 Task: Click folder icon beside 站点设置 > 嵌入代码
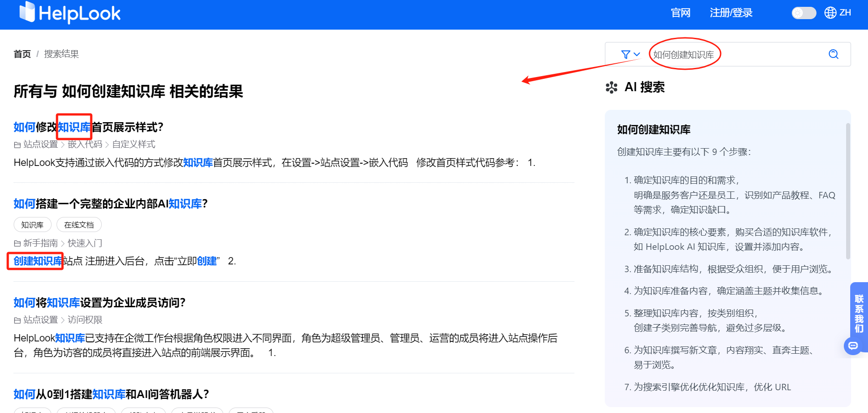pyautogui.click(x=17, y=145)
